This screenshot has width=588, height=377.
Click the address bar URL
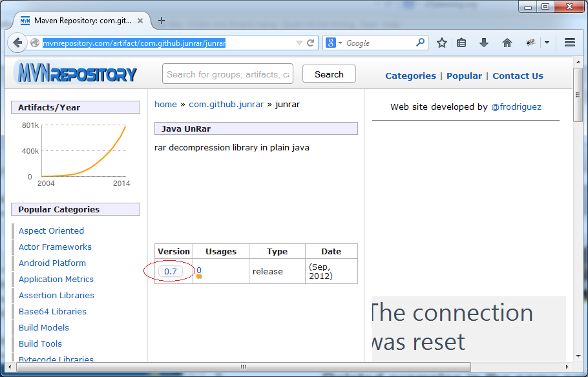coord(134,43)
